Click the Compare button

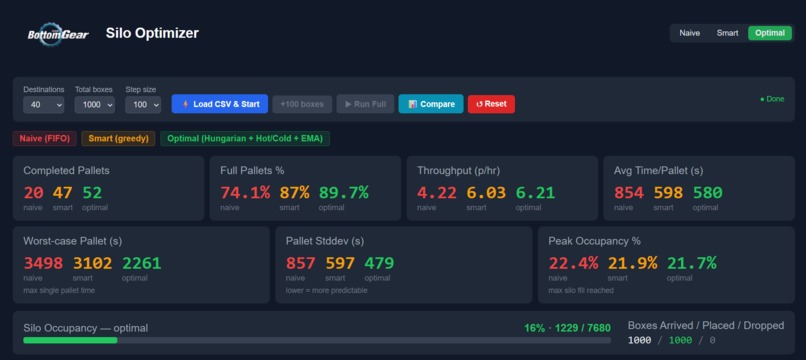point(431,104)
